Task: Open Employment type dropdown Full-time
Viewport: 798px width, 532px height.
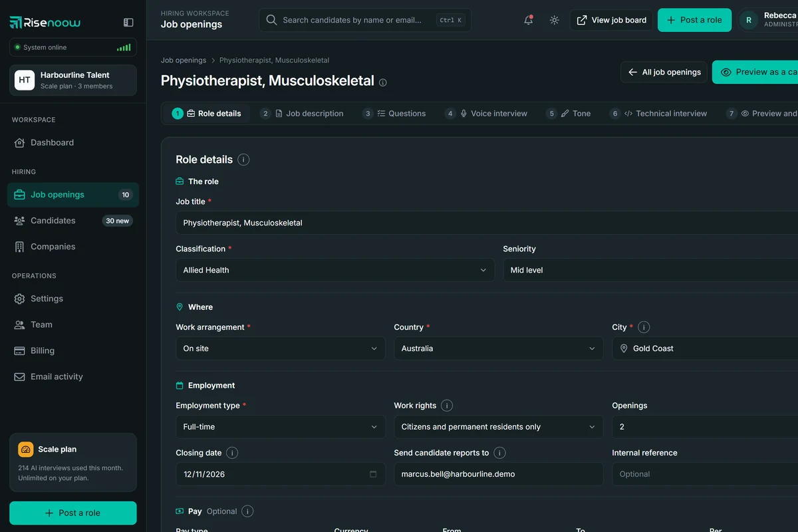Action: [281, 427]
